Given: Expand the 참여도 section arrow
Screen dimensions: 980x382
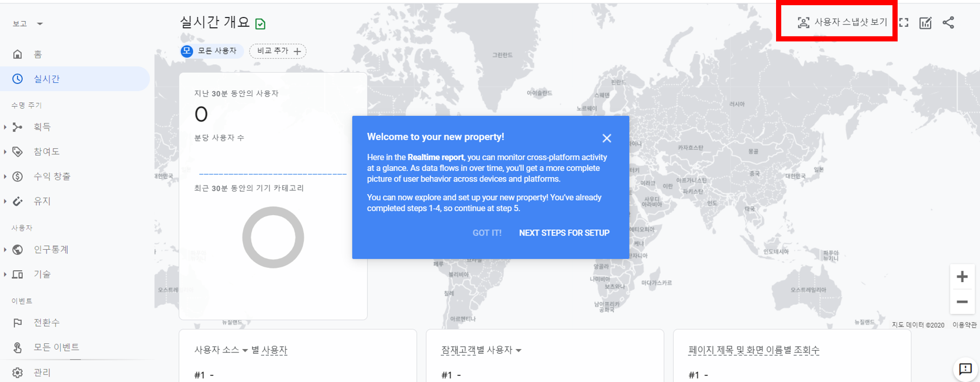Looking at the screenshot, I should click(x=5, y=152).
